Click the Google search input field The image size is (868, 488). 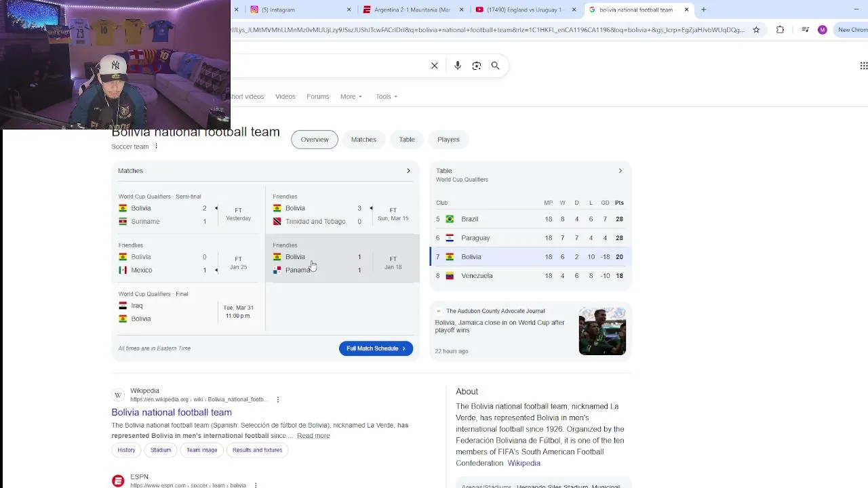click(329, 66)
